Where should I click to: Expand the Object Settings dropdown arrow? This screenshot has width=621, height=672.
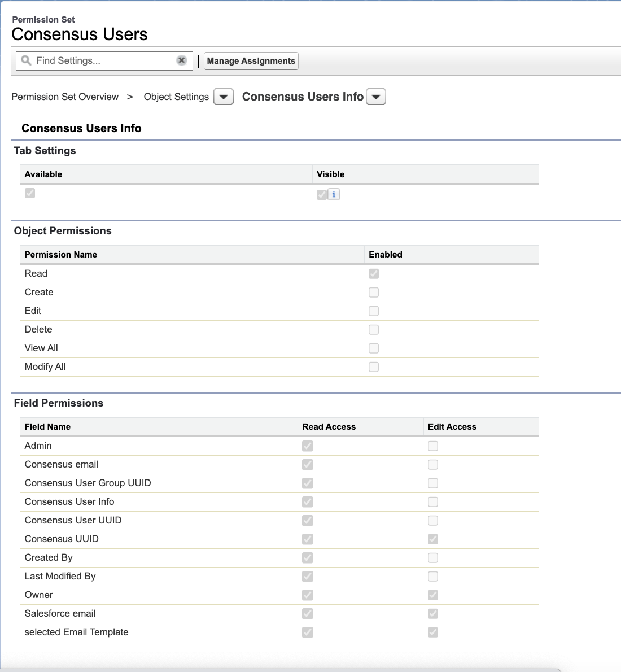(224, 97)
